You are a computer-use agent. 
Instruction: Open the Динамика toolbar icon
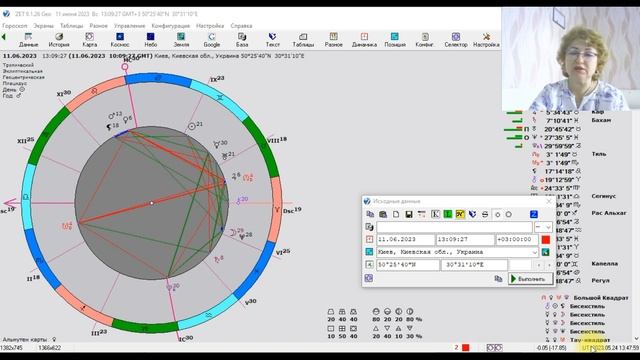tap(364, 40)
